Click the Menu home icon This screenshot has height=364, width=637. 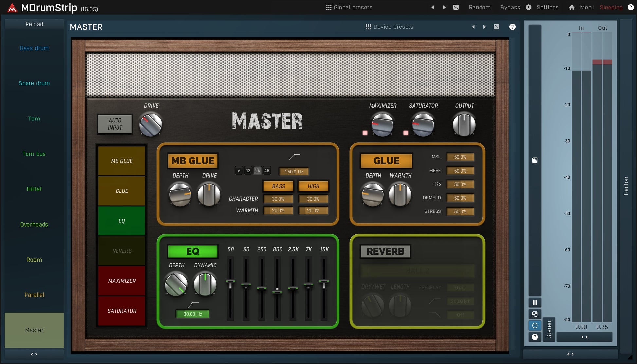pos(572,7)
